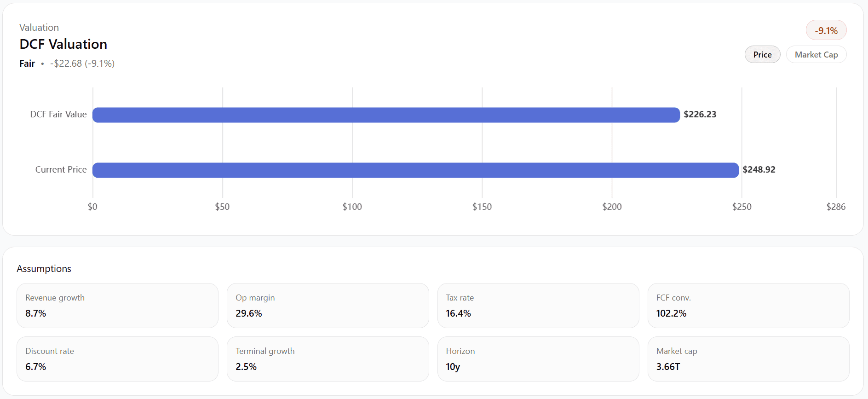Click the DCF Fair Value bar

[386, 115]
